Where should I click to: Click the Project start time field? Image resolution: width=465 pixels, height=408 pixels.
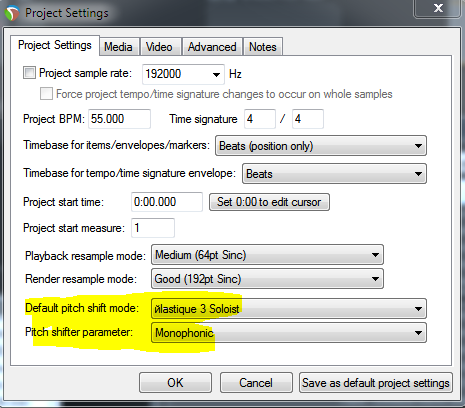coord(167,202)
